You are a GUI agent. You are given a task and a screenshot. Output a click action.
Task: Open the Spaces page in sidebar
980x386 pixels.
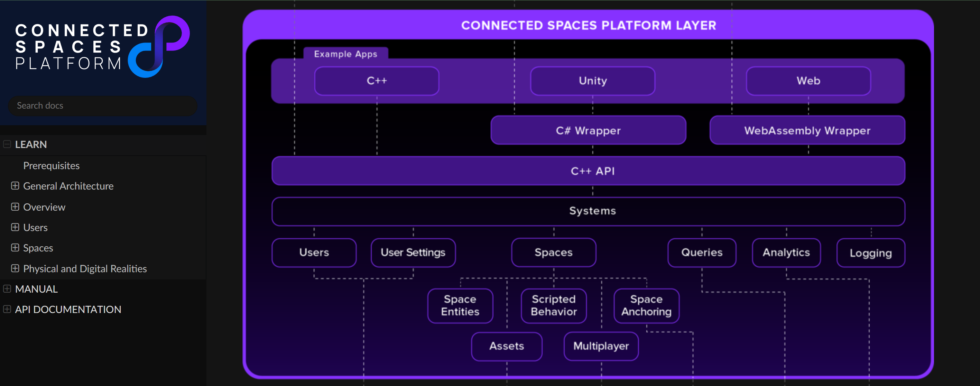pyautogui.click(x=38, y=248)
